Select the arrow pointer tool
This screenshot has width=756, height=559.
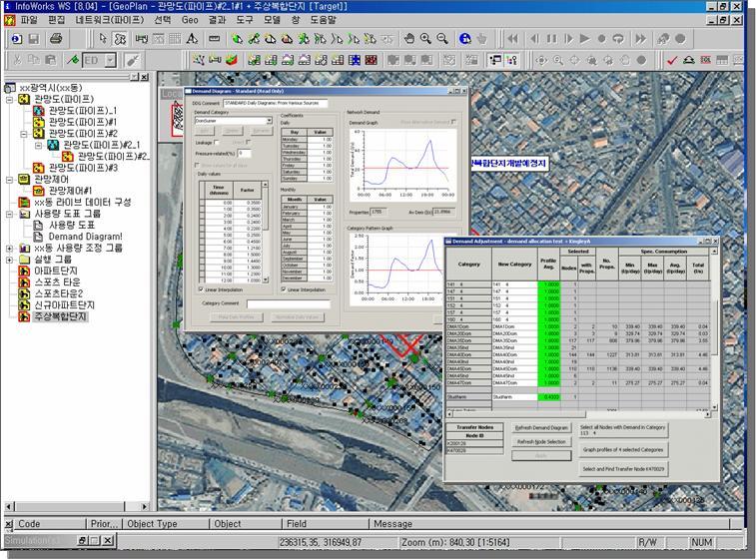[104, 39]
